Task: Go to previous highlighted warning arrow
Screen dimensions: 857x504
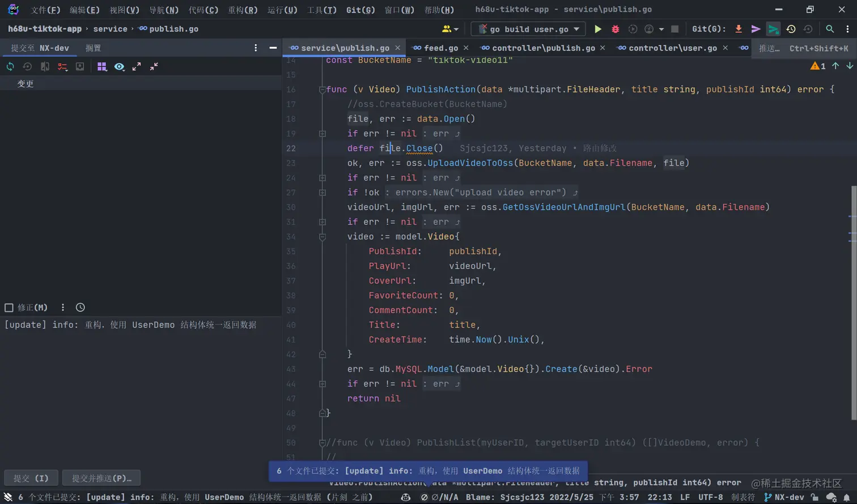Action: 835,66
